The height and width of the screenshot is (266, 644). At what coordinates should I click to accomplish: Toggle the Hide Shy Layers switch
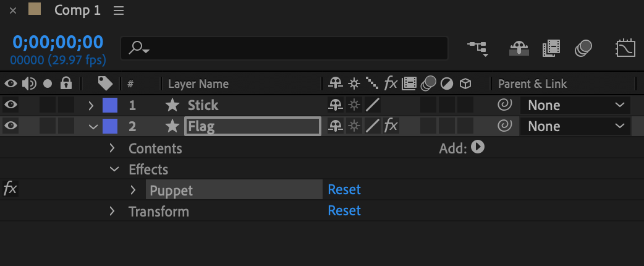click(518, 48)
